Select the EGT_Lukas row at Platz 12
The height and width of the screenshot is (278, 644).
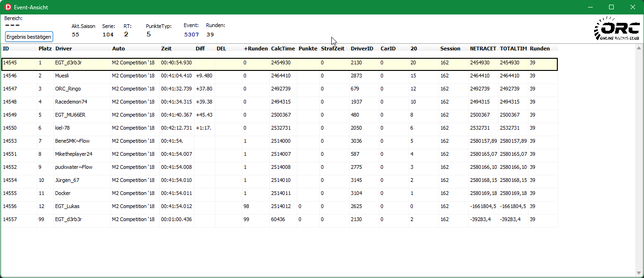(x=68, y=206)
